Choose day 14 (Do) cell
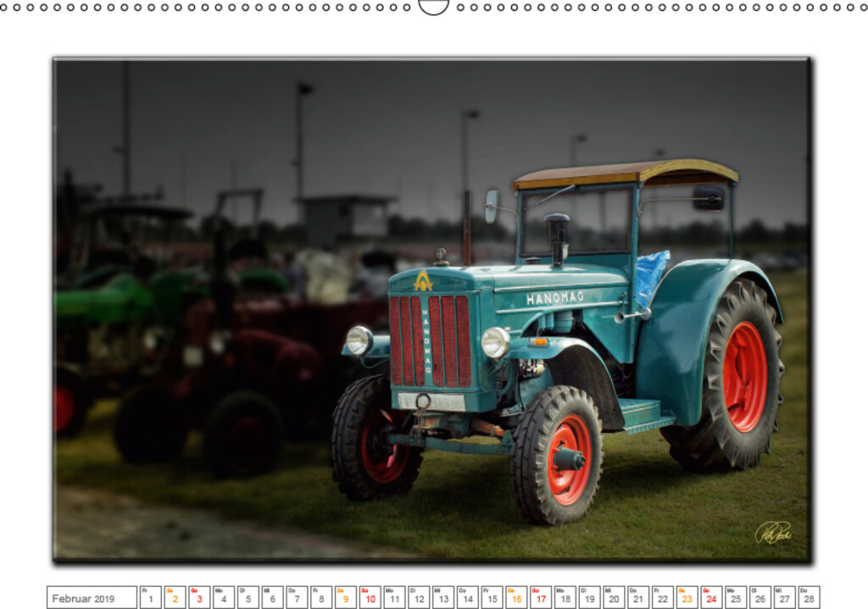Screen dimensions: 868x609 click(468, 598)
